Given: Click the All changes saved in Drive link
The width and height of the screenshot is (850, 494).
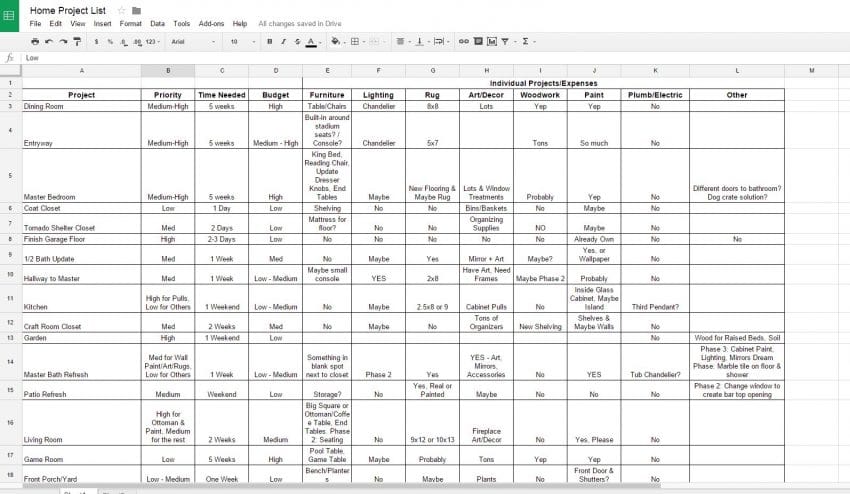Looking at the screenshot, I should click(x=300, y=24).
